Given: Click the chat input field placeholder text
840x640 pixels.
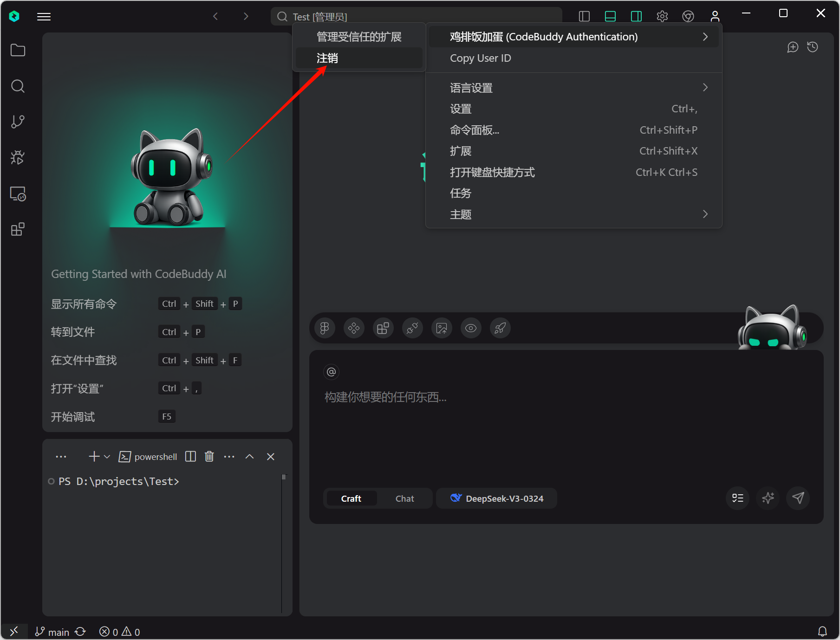Looking at the screenshot, I should click(385, 397).
